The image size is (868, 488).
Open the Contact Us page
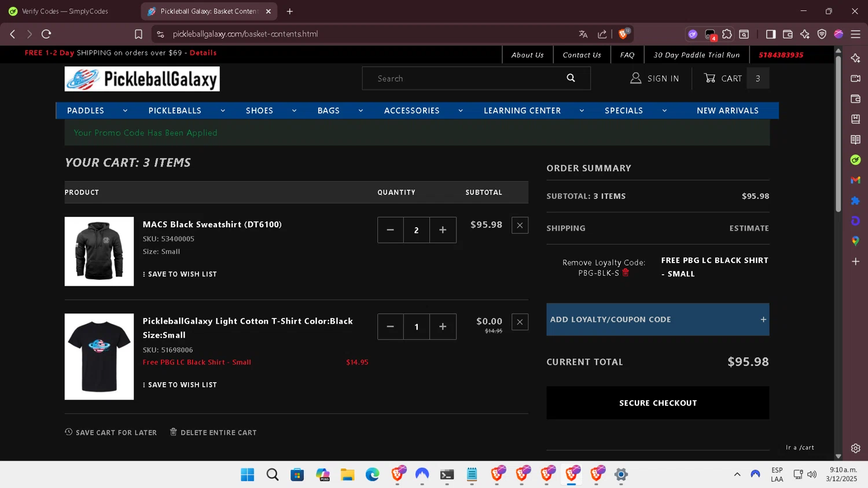582,55
